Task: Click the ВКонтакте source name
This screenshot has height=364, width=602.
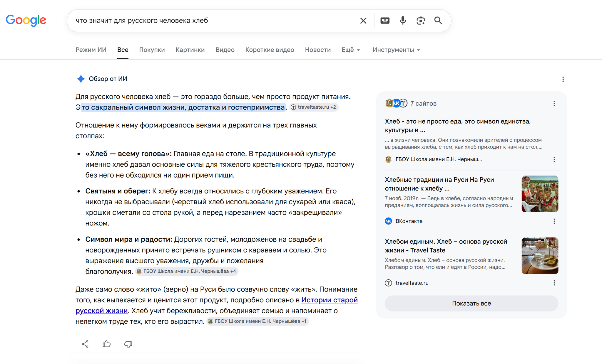Action: (x=409, y=221)
